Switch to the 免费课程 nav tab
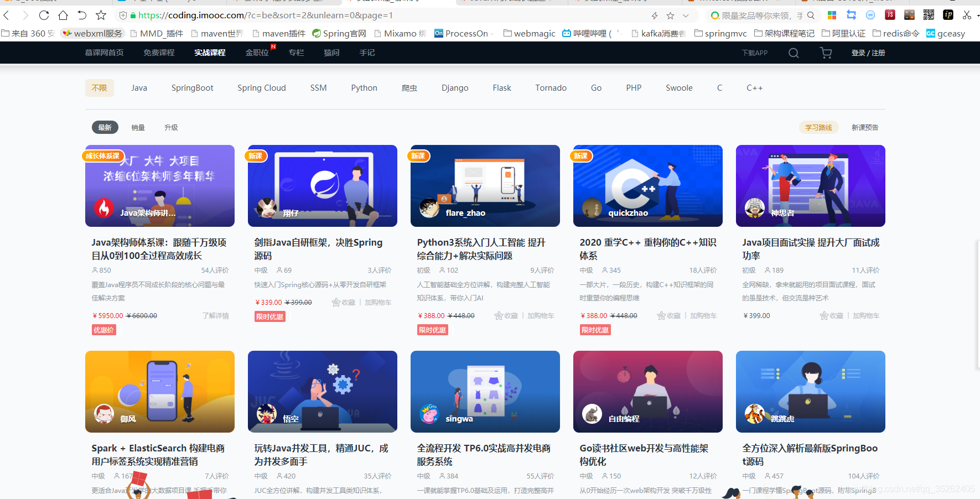The height and width of the screenshot is (499, 980). 158,53
